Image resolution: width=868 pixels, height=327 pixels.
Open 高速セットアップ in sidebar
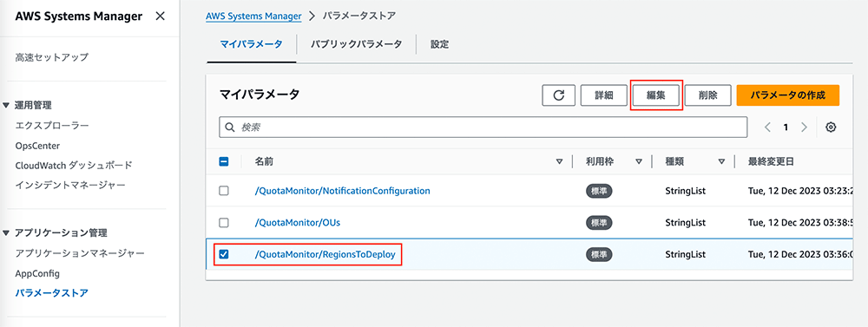pos(51,57)
